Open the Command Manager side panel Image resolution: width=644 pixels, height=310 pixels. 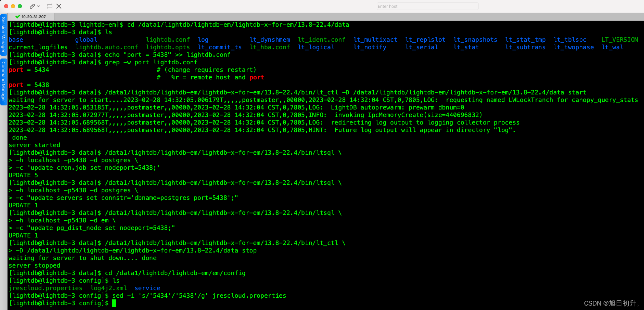tap(3, 81)
